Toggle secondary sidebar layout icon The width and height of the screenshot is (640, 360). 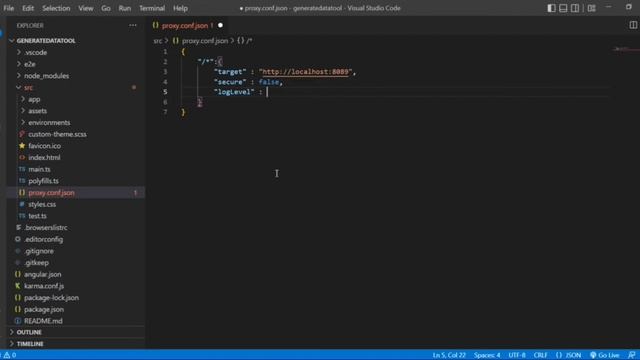click(x=575, y=8)
